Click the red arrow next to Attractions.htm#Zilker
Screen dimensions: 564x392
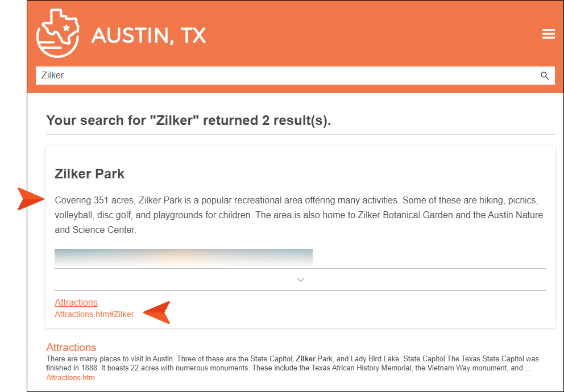click(157, 313)
